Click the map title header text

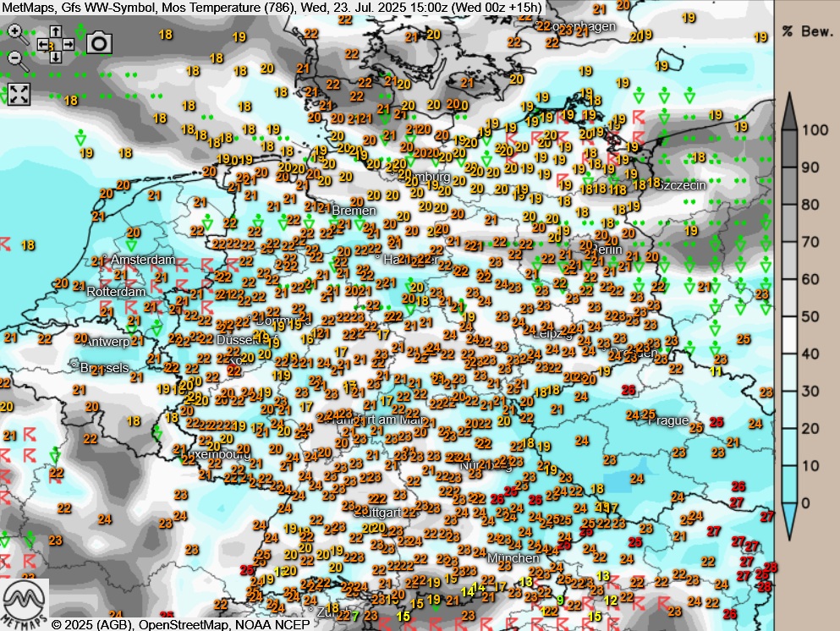click(x=271, y=8)
